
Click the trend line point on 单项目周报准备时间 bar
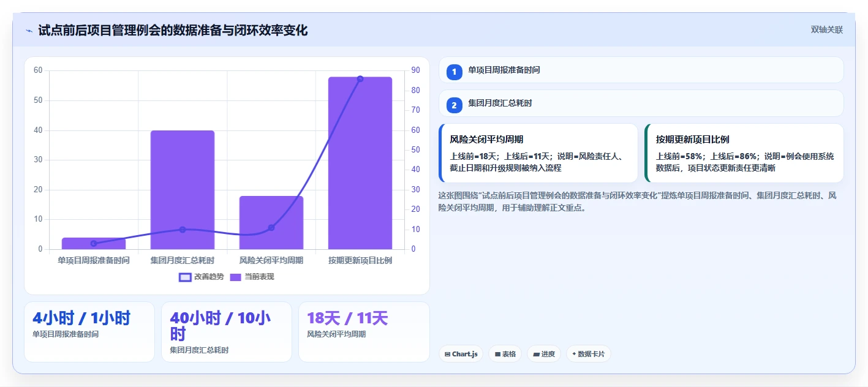[94, 244]
